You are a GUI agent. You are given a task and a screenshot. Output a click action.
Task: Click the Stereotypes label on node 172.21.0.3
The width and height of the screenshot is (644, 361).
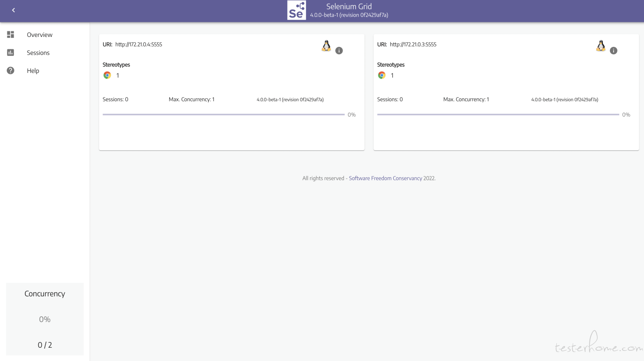391,65
